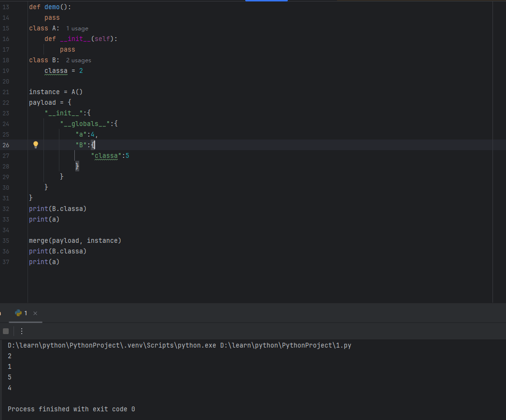Click gutter line number 35

coord(6,240)
